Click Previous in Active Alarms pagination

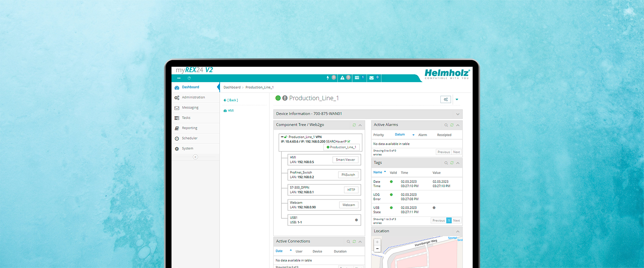click(444, 152)
